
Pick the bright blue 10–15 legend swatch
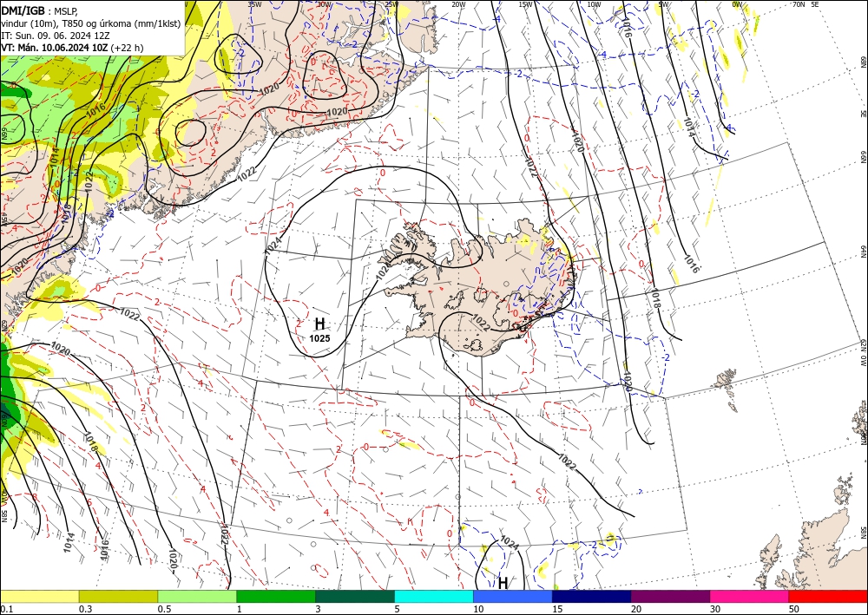click(x=513, y=596)
